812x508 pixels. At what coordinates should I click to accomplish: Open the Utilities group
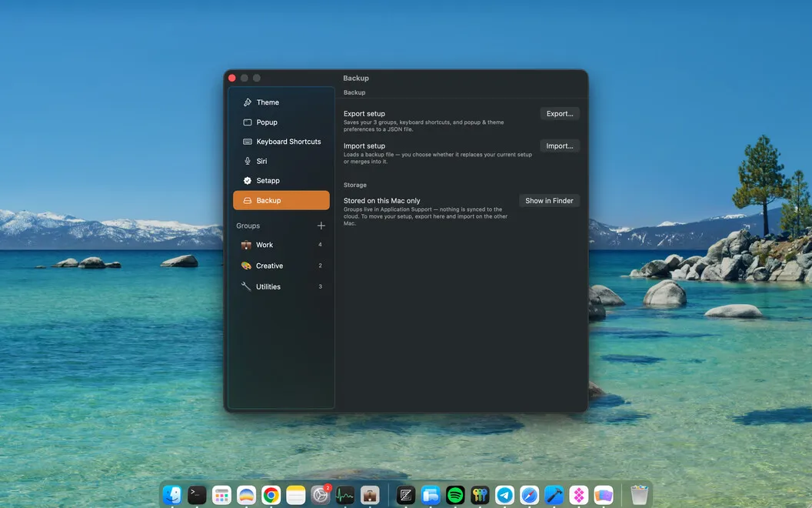281,286
